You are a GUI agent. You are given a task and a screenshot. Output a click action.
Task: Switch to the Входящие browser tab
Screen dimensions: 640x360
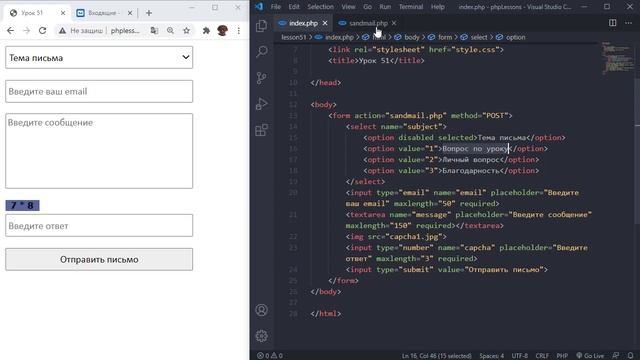coord(104,13)
